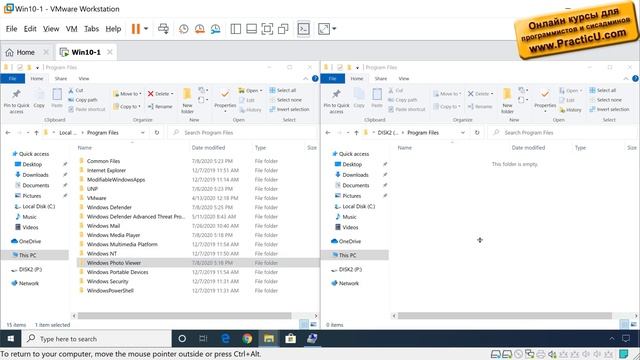
Task: Click New folder in right Explorer ribbon
Action: click(507, 101)
